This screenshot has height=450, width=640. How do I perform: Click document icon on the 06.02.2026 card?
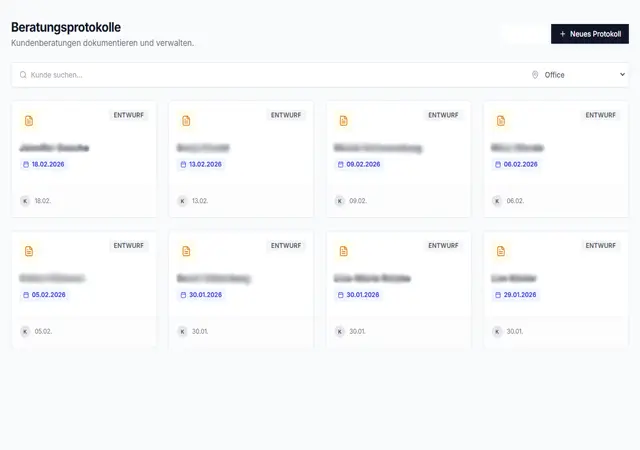(x=501, y=121)
